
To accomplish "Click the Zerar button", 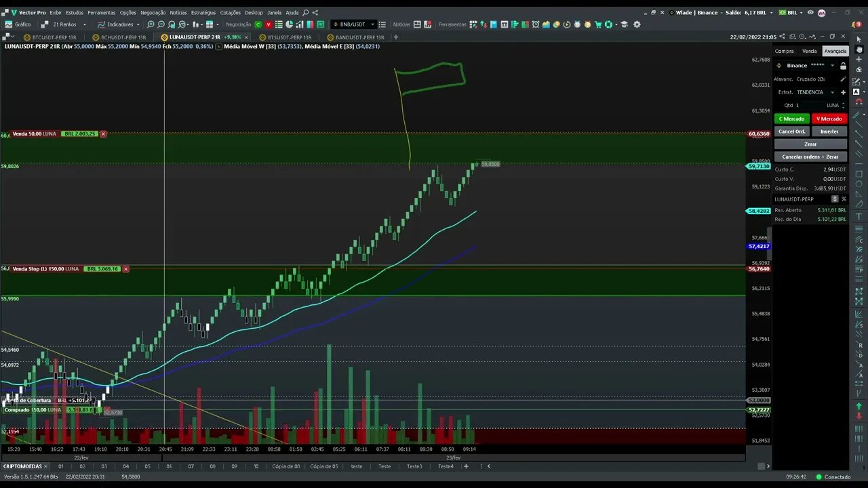I will 810,144.
